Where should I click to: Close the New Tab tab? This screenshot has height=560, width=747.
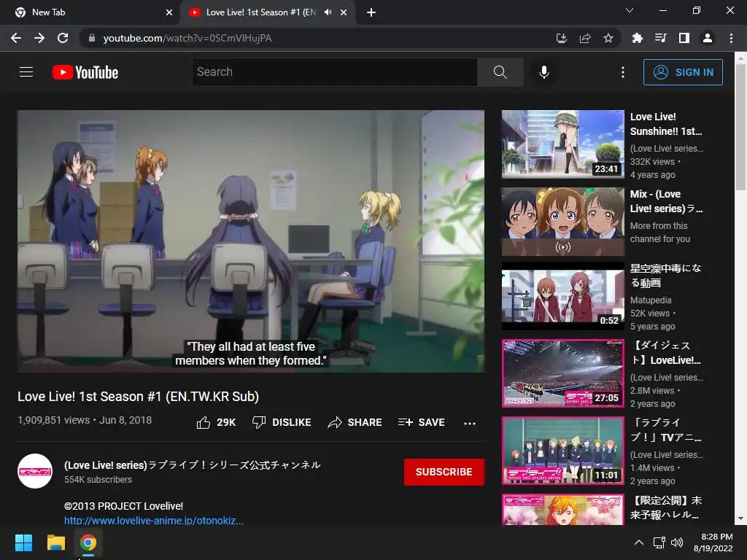click(169, 12)
